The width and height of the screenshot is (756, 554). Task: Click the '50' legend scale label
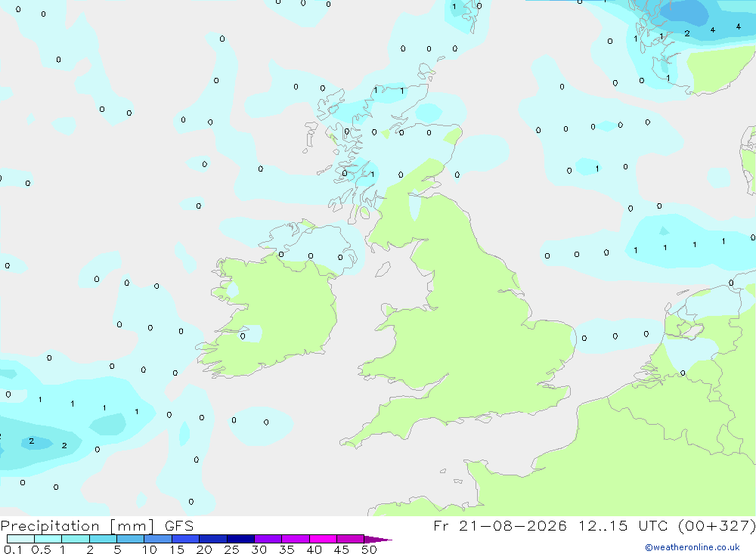tap(369, 549)
